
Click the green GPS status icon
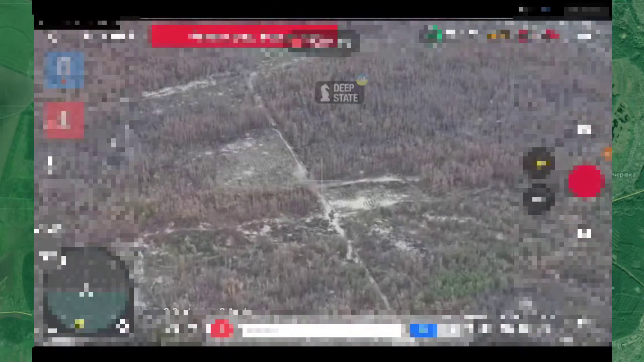(432, 35)
